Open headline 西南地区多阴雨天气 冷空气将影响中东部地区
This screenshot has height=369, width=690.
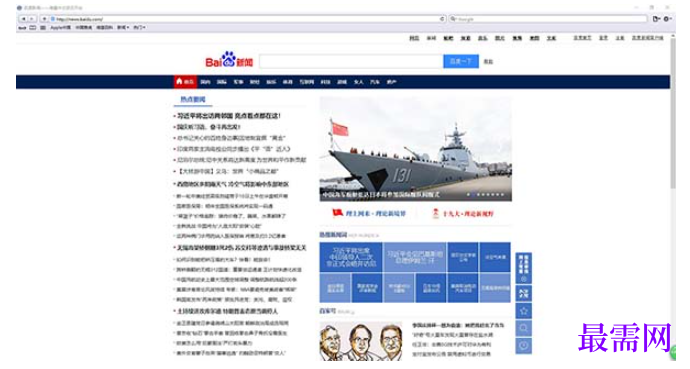233,184
